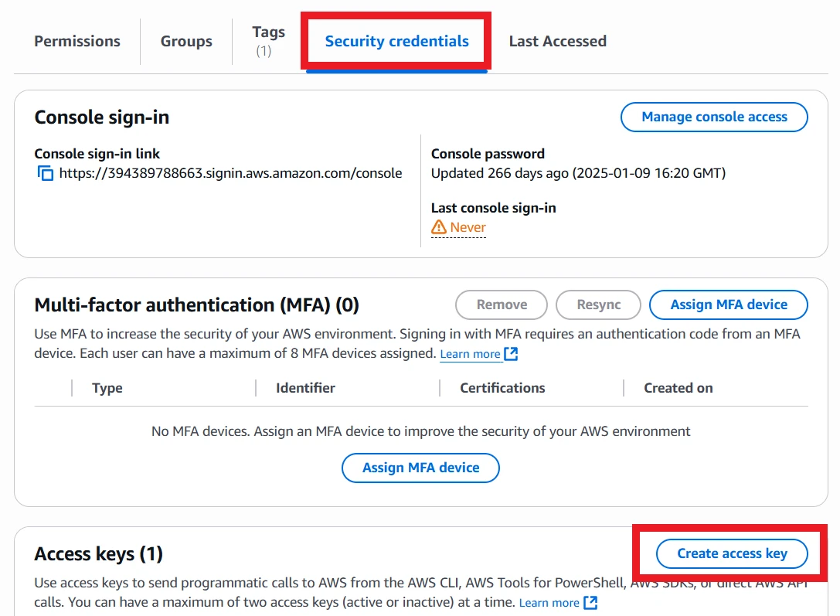
Task: Click the warning triangle next to Never
Action: [x=439, y=227]
